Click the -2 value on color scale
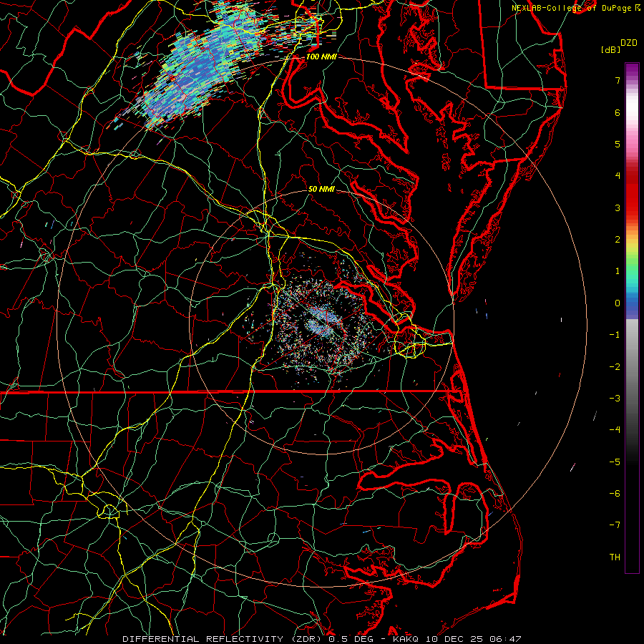The width and height of the screenshot is (644, 644). [615, 367]
